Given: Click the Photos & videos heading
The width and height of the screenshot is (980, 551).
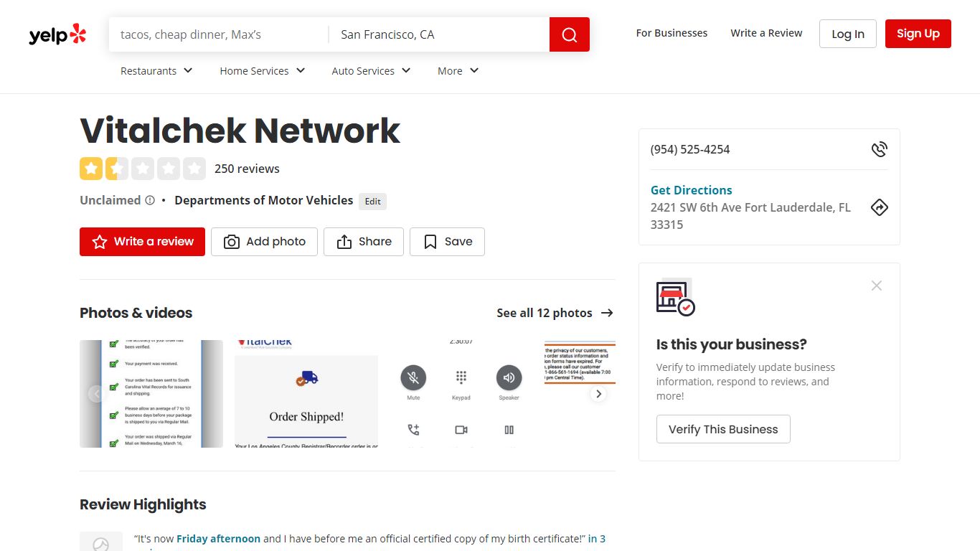Looking at the screenshot, I should coord(136,313).
